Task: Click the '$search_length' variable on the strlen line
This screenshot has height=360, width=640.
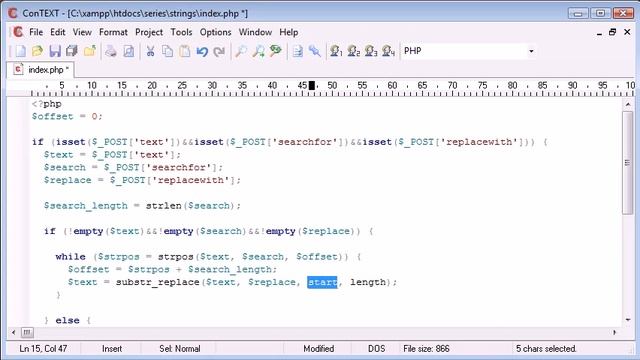Action: click(x=86, y=206)
